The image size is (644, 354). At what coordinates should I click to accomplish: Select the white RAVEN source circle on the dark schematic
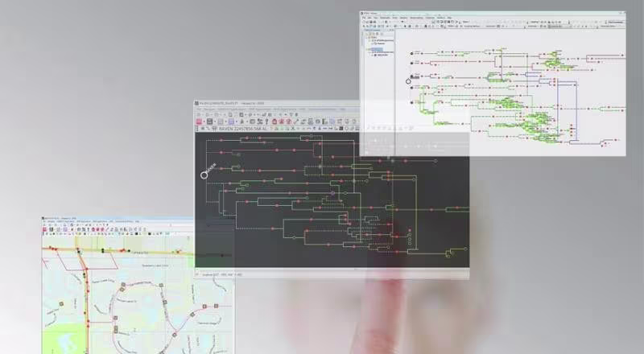[204, 175]
